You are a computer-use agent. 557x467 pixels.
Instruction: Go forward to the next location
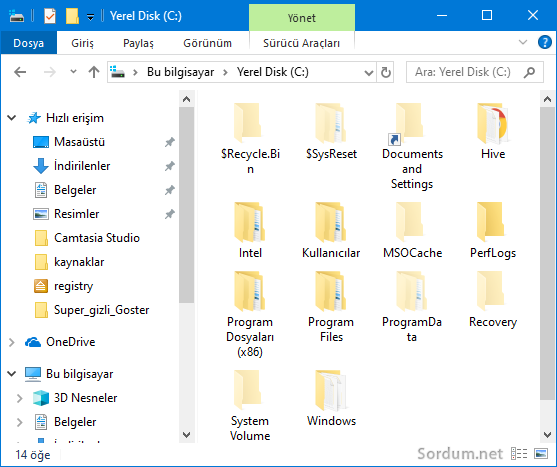[49, 72]
